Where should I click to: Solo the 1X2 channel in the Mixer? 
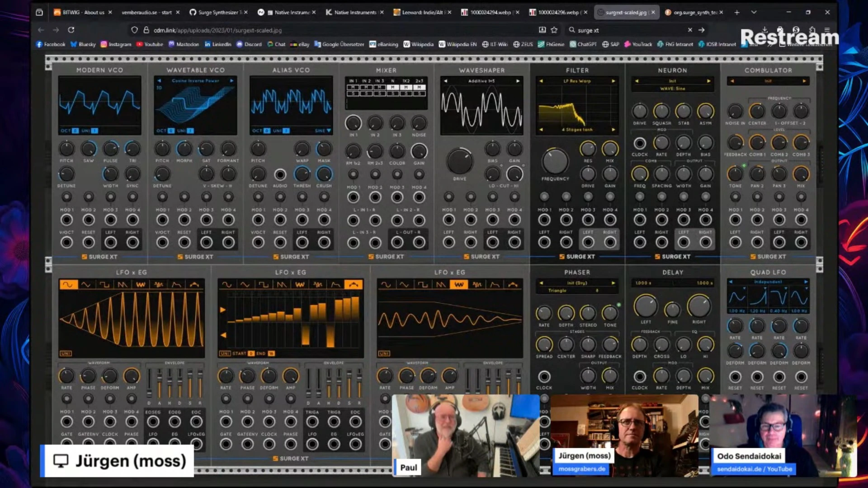click(x=406, y=94)
